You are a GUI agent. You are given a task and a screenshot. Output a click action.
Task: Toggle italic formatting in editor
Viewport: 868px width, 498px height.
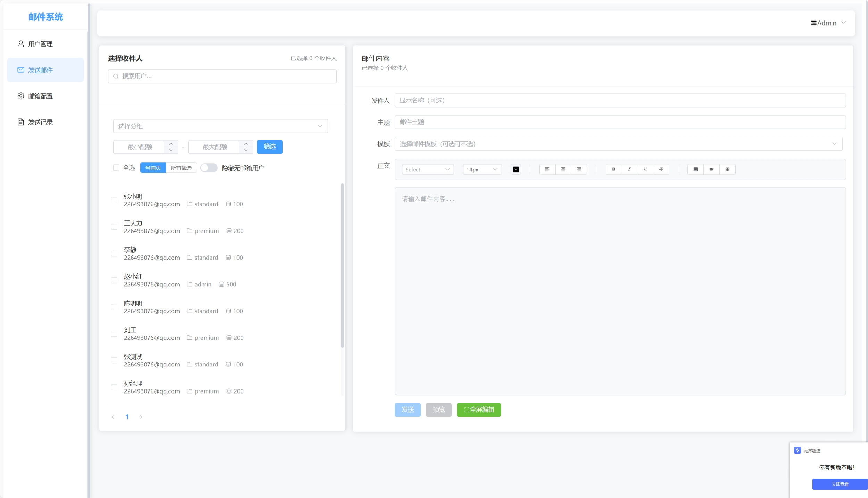tap(629, 169)
